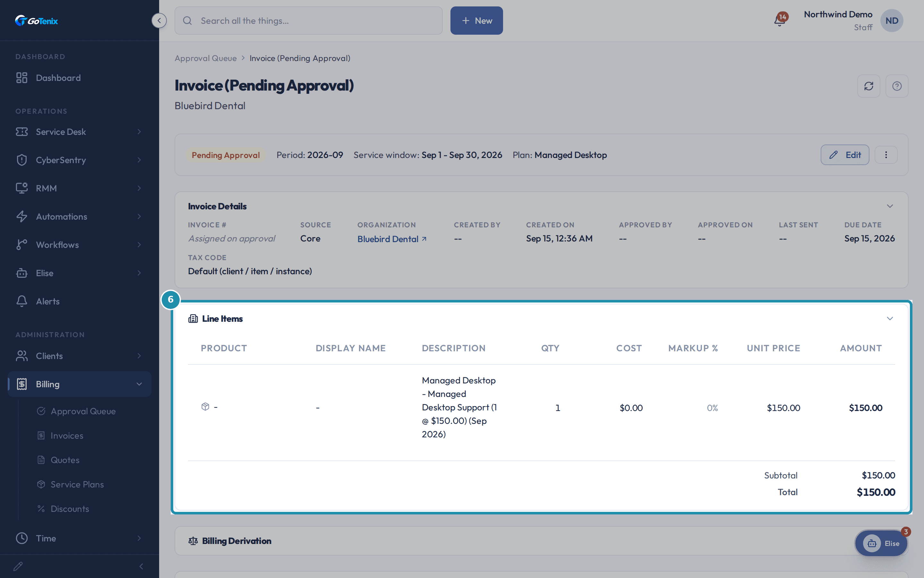Collapse the sidebar with the chevron button
Image resolution: width=924 pixels, height=578 pixels.
pyautogui.click(x=159, y=21)
